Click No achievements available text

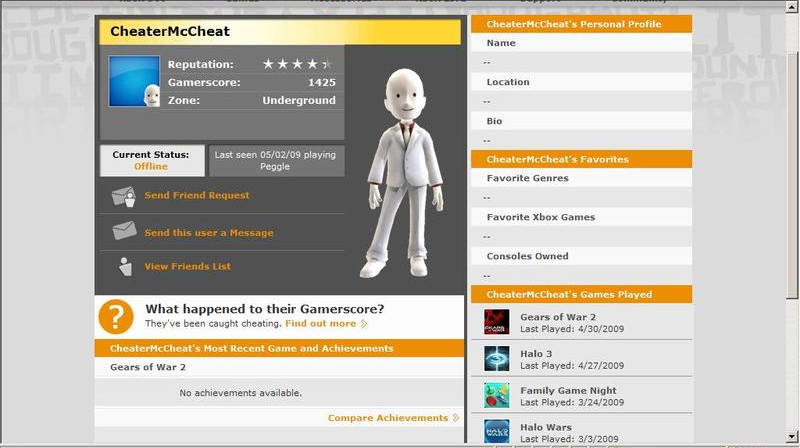click(240, 393)
